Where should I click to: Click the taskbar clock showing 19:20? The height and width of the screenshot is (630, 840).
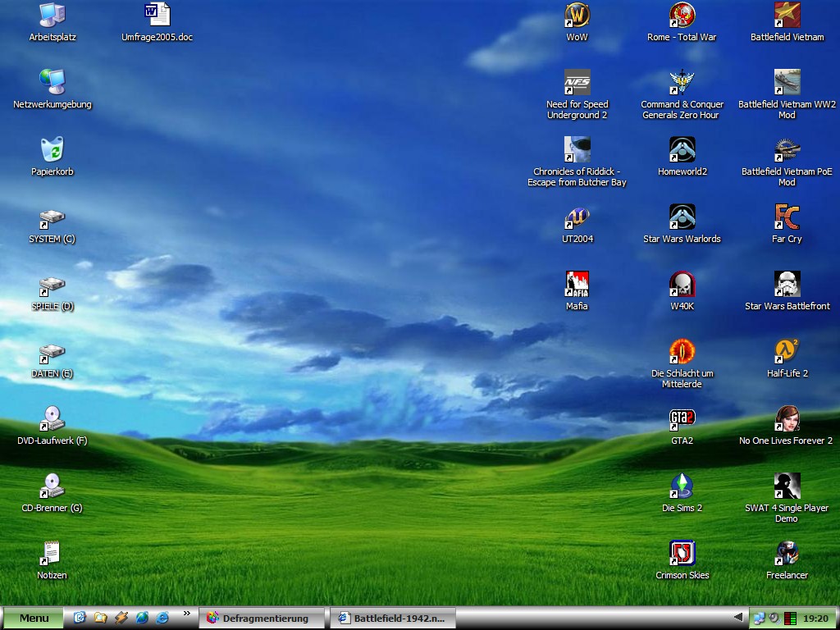[815, 618]
